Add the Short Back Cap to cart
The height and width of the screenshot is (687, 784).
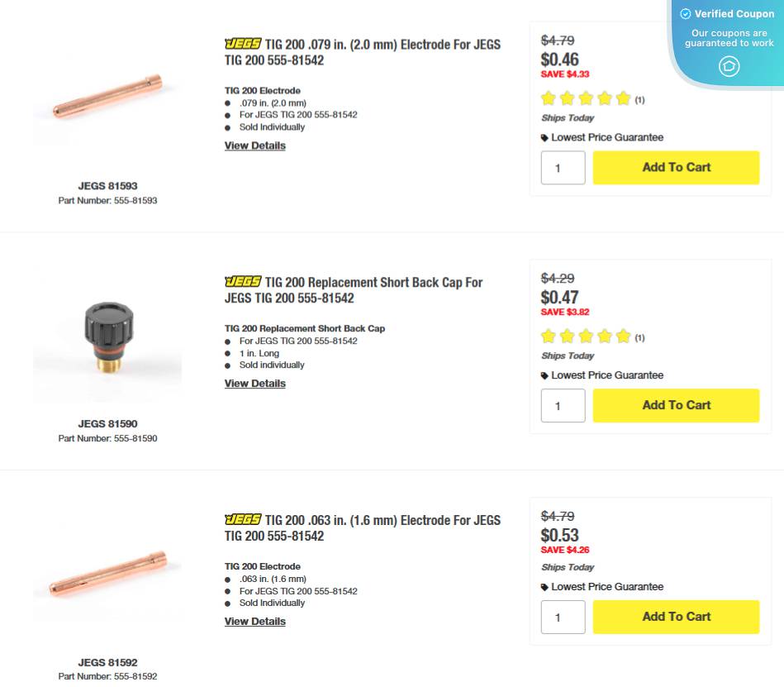point(676,405)
